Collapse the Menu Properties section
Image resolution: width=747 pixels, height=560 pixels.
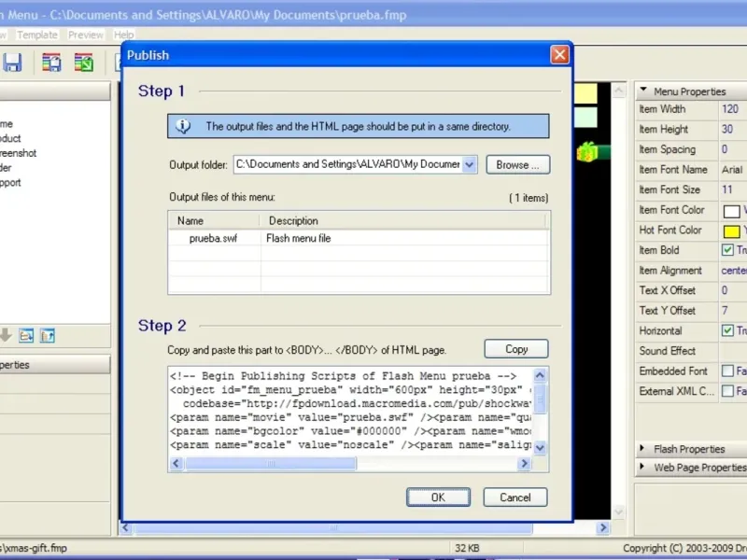click(x=643, y=90)
